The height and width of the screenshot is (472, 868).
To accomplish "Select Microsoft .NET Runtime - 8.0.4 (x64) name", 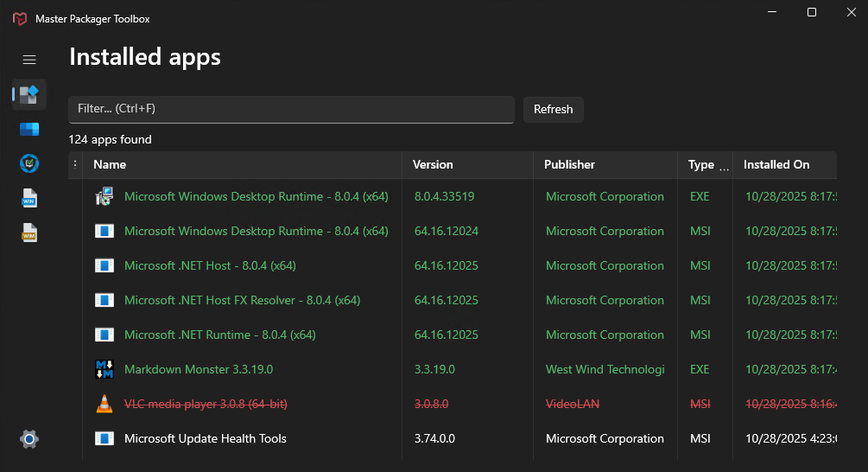I will click(219, 335).
